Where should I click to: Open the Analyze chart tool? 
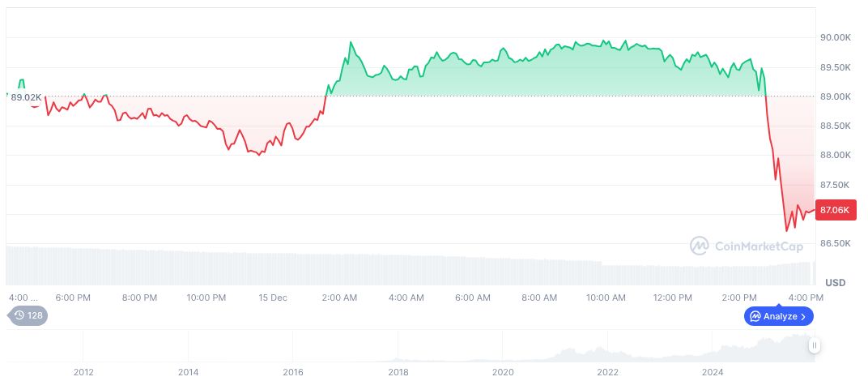778,316
